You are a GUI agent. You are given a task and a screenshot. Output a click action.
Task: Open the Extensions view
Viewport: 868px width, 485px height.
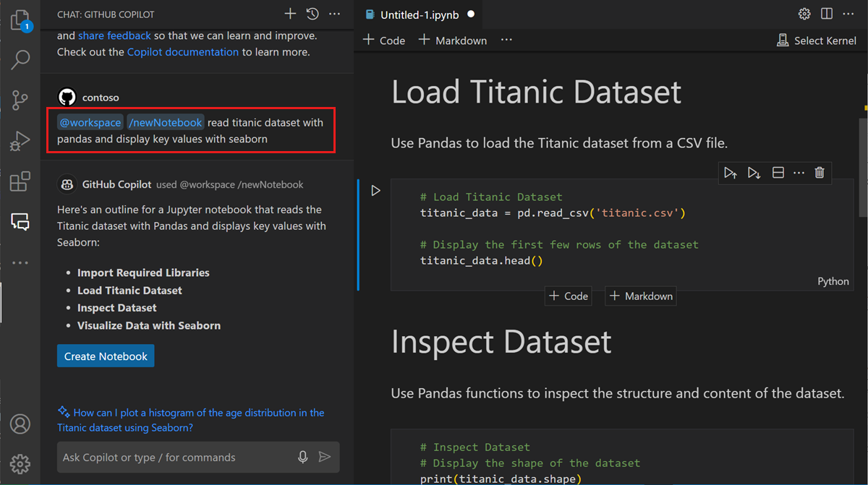20,181
